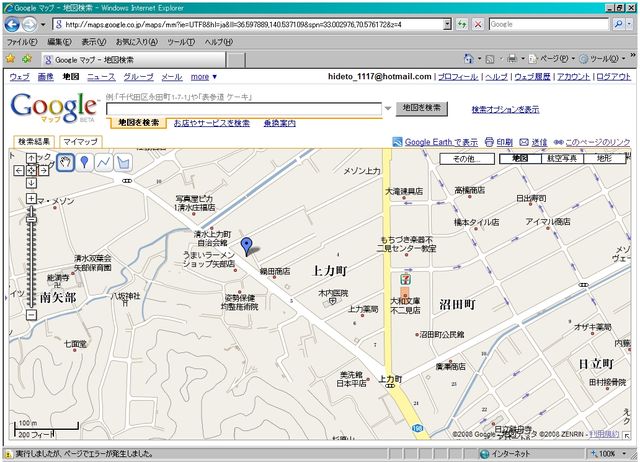
Task: Zoom out with the minus button
Action: 31,315
